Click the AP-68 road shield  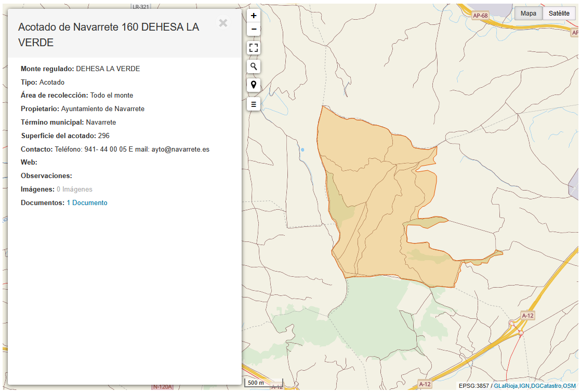coord(481,16)
